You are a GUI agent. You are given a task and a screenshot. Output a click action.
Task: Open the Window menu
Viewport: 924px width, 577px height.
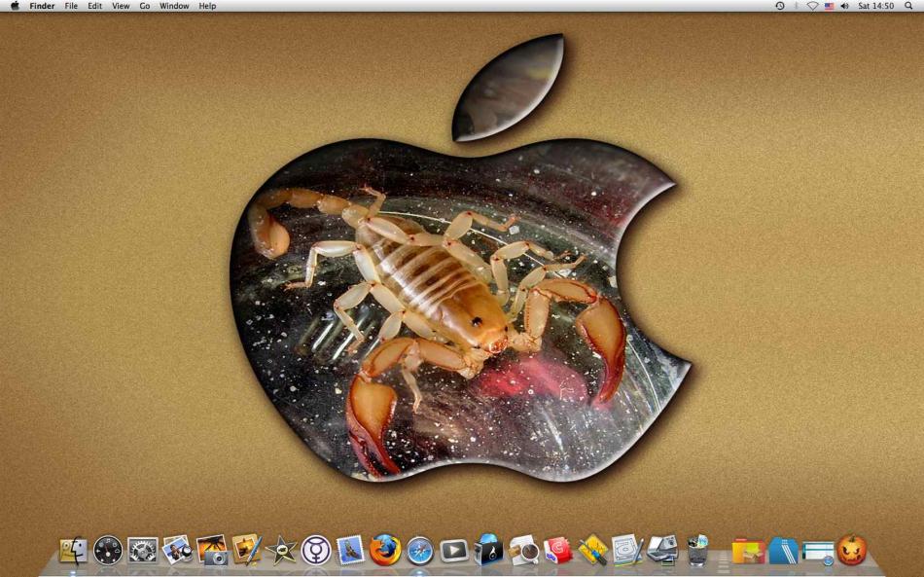[174, 6]
